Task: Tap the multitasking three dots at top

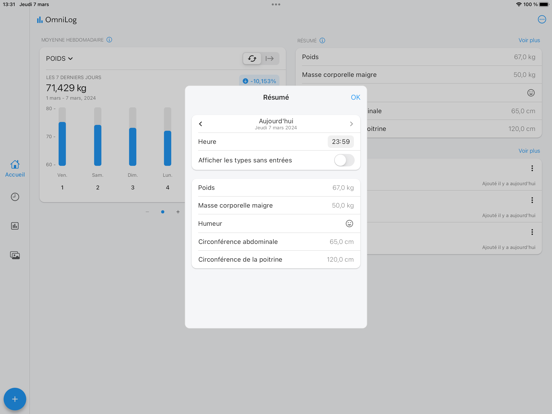Action: [x=276, y=5]
